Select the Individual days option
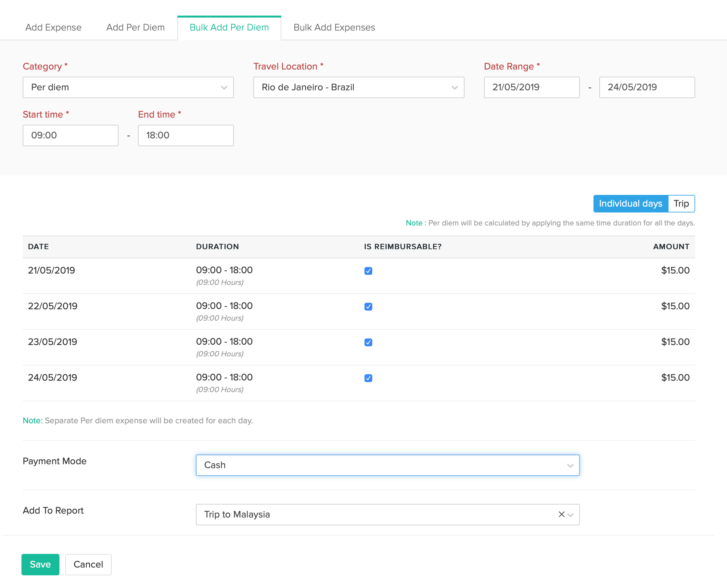Image resolution: width=727 pixels, height=588 pixels. click(630, 204)
